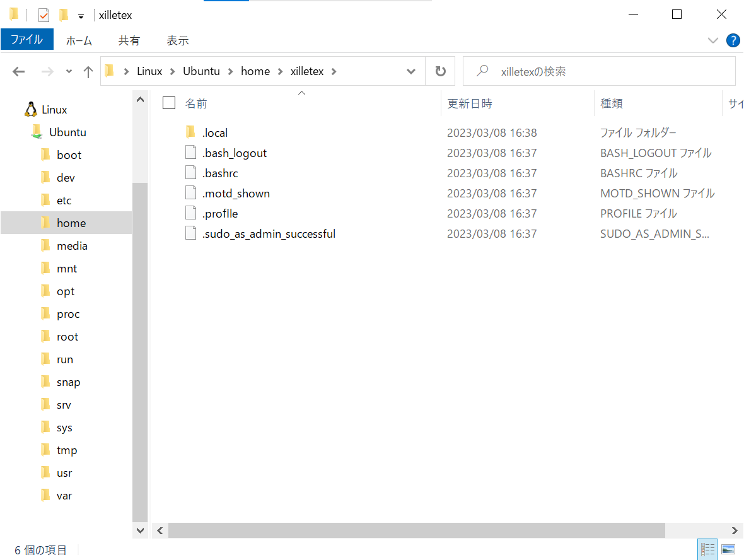Select root folder icon in tree
Image resolution: width=744 pixels, height=560 pixels.
pos(45,336)
